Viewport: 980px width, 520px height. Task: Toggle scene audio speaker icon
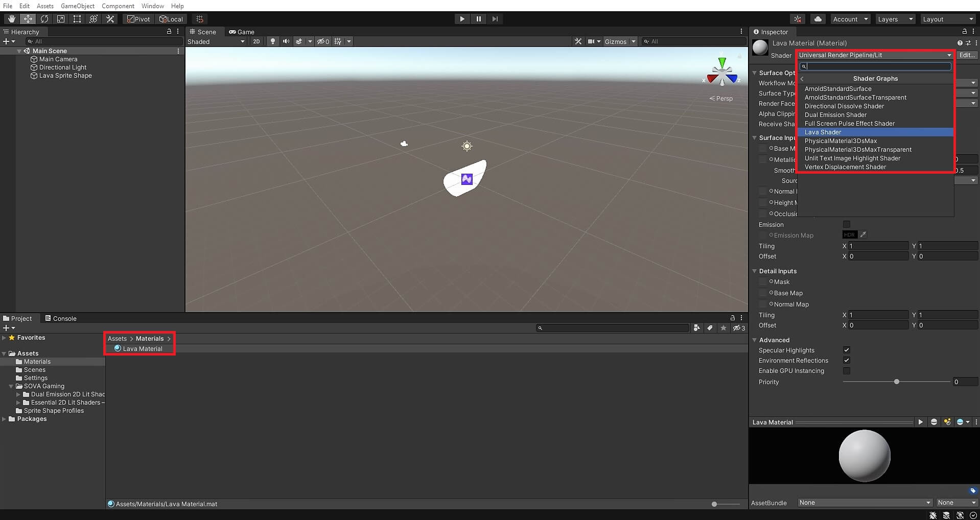pyautogui.click(x=286, y=41)
